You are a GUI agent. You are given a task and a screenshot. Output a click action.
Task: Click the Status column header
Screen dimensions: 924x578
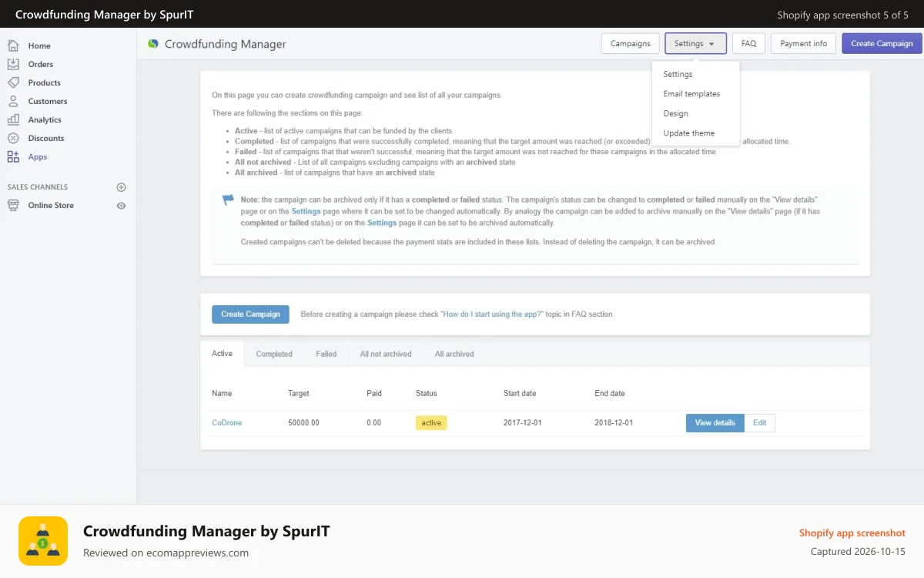(426, 393)
